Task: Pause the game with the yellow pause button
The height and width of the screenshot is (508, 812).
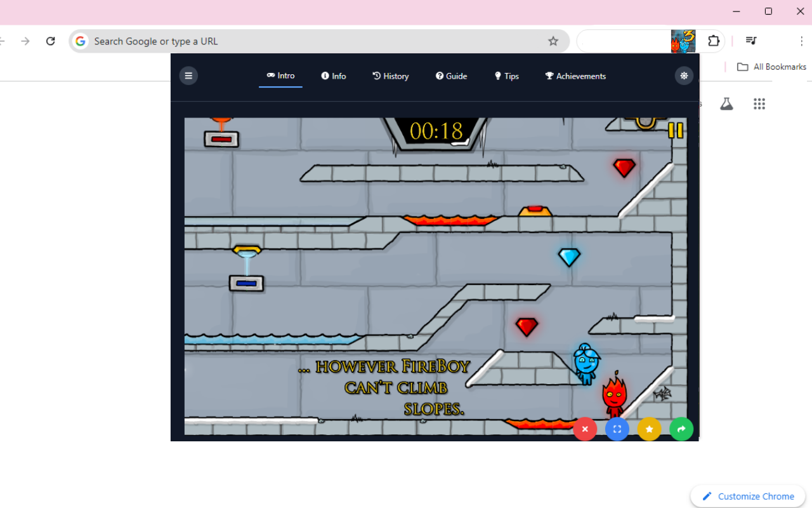Action: pyautogui.click(x=675, y=131)
